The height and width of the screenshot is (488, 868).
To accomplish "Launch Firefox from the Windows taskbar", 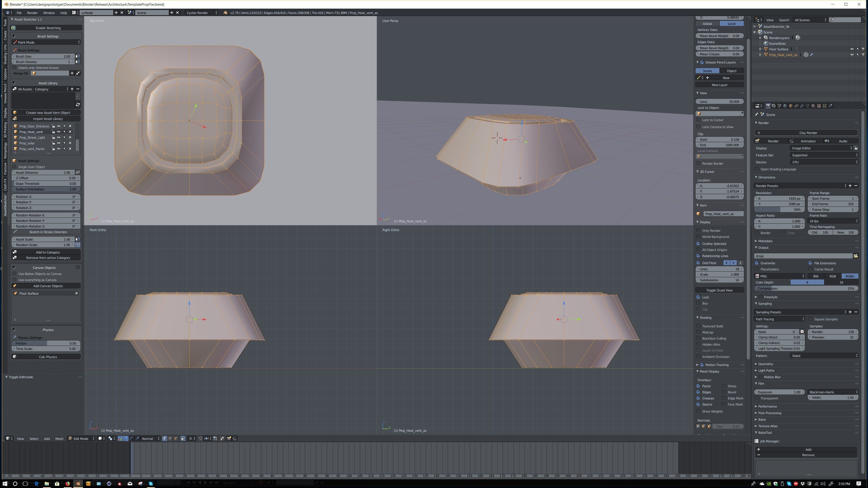I will 67,484.
